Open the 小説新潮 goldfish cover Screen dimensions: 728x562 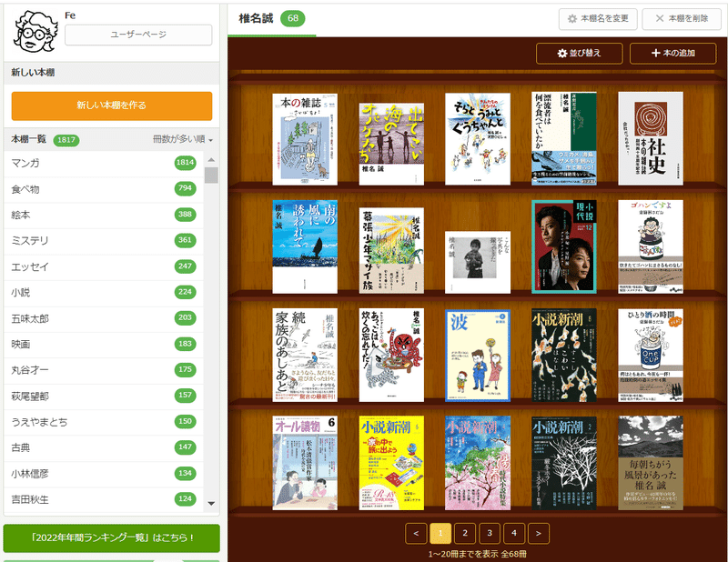[564, 355]
